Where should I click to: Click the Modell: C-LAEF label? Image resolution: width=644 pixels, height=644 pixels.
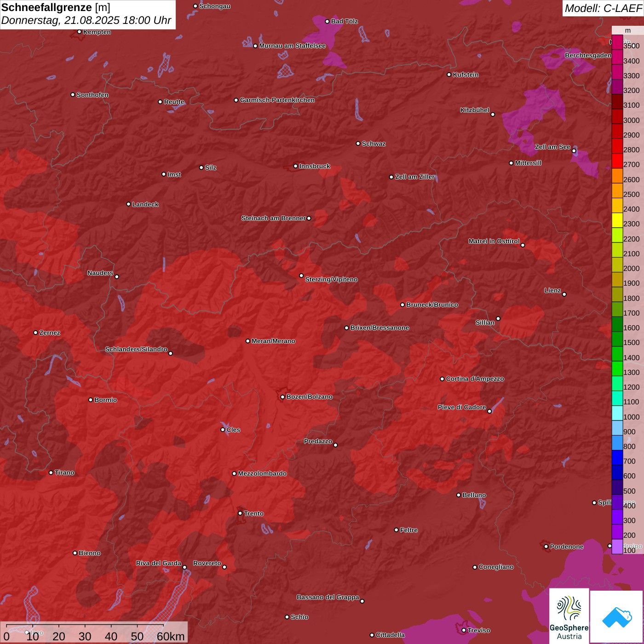(603, 8)
